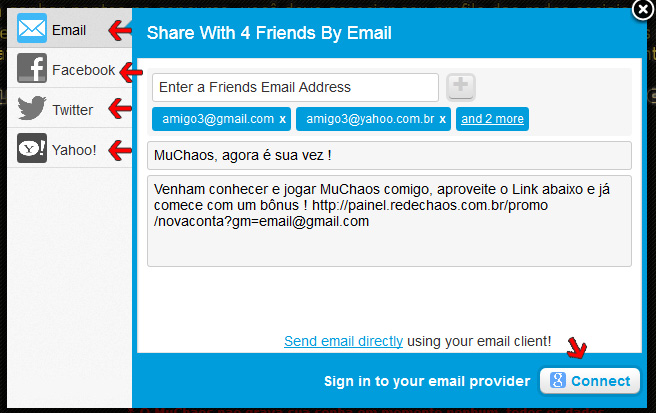Click the Email envelope icon
This screenshot has height=413, width=656.
pos(32,28)
